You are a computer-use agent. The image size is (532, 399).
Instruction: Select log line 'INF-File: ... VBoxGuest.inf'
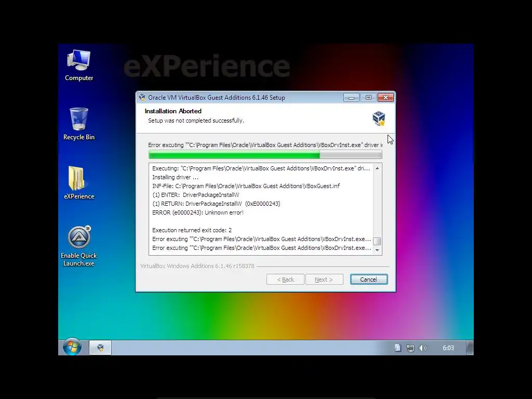246,186
